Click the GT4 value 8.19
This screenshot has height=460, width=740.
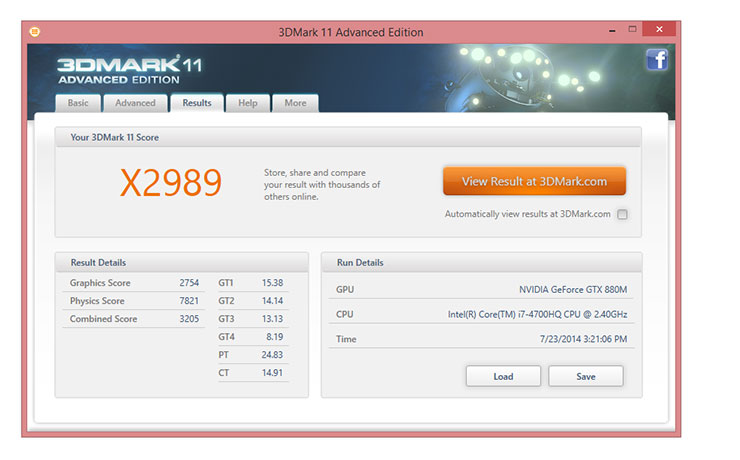pyautogui.click(x=275, y=336)
